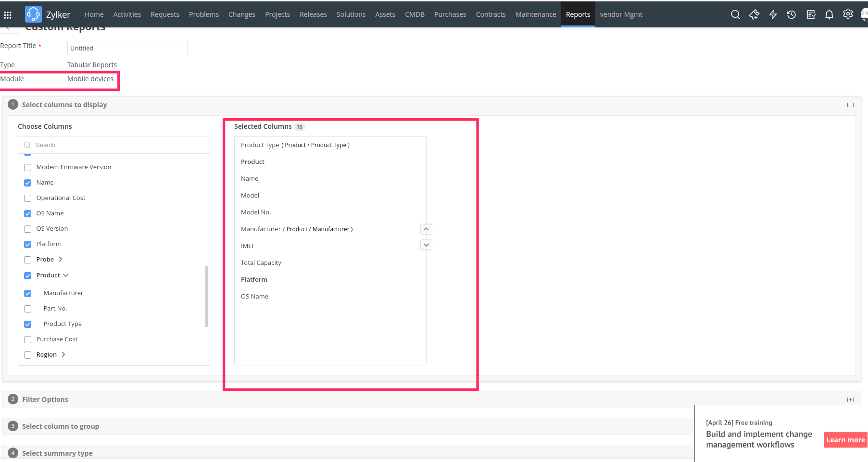Click the Choose Columns list scrollbar
The width and height of the screenshot is (868, 462).
point(207,296)
